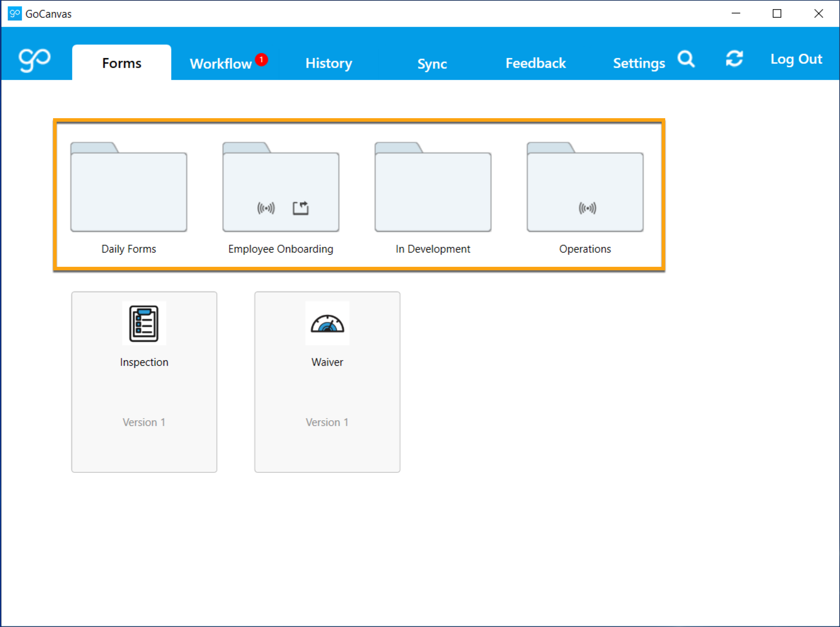Open the Operations folder
The width and height of the screenshot is (840, 627).
click(x=585, y=187)
